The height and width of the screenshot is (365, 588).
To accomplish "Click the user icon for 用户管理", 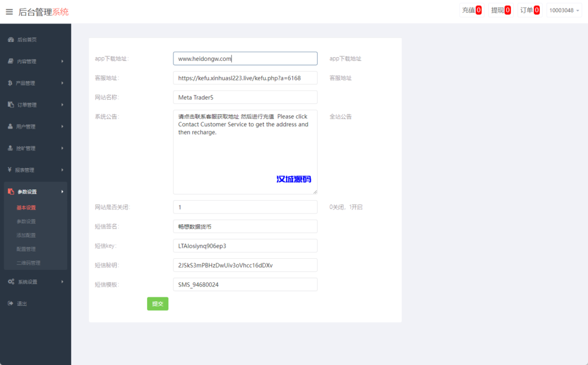I will [10, 127].
